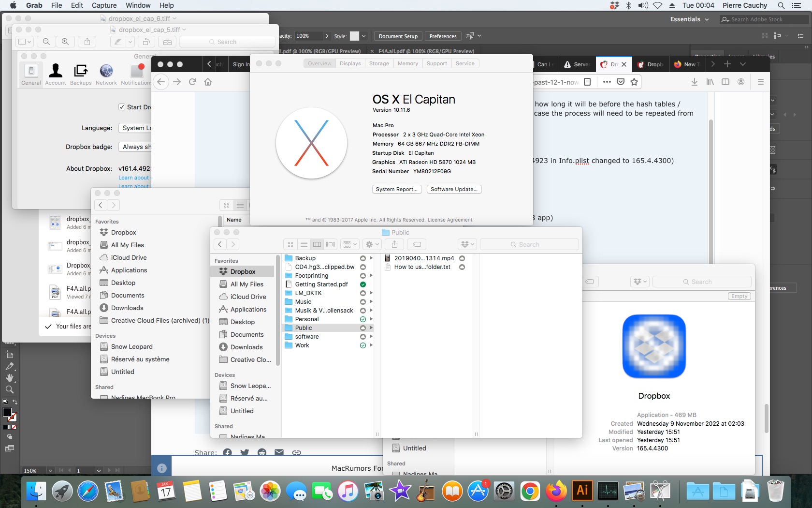The image size is (812, 508).
Task: Open Google Chrome from the Dock
Action: point(530,492)
